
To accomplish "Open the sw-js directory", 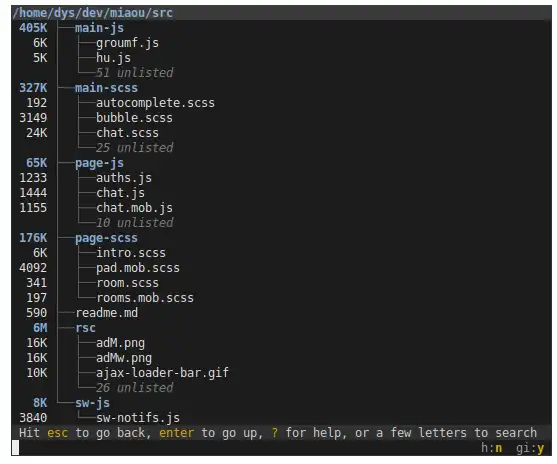I will click(x=92, y=403).
